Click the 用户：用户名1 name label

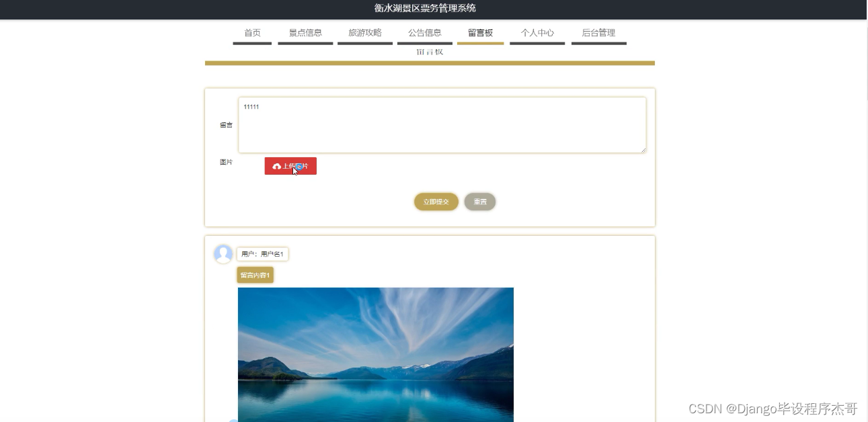pos(262,254)
